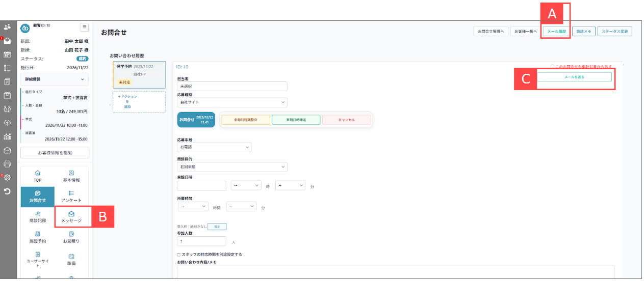The image size is (644, 281).
Task: Click the calendar icon in left rail
Action: pos(8,54)
